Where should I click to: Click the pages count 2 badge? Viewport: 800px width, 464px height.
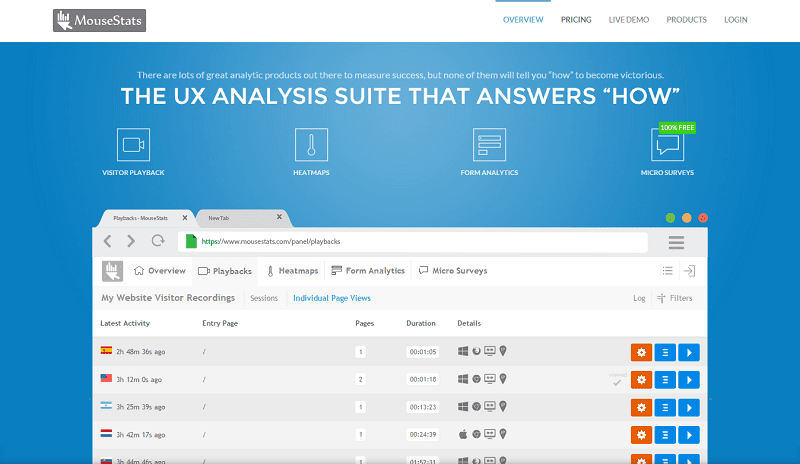tap(360, 379)
